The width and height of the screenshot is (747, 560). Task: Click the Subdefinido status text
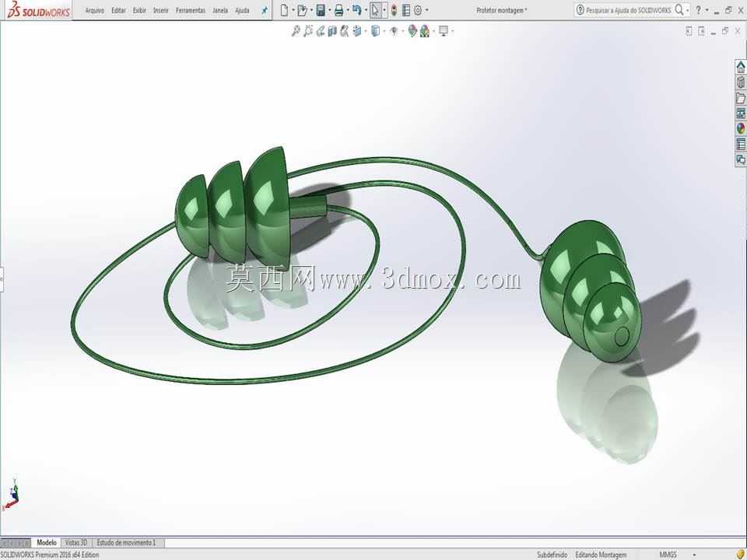tap(552, 555)
